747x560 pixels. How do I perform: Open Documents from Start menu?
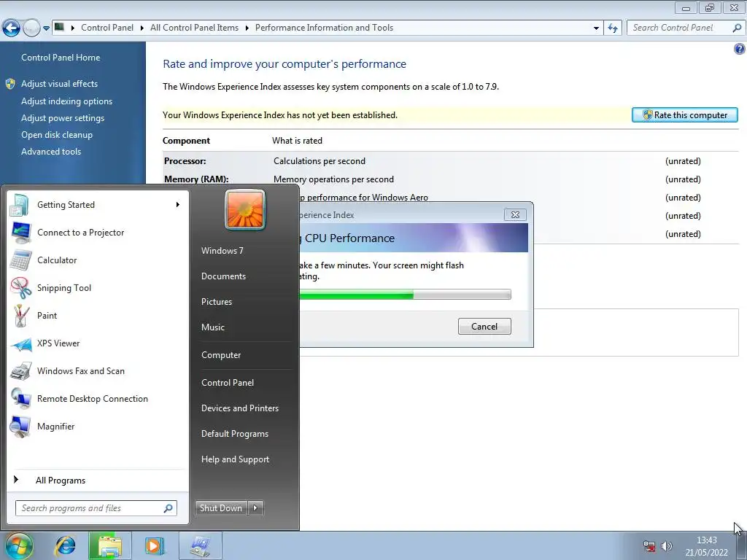223,276
